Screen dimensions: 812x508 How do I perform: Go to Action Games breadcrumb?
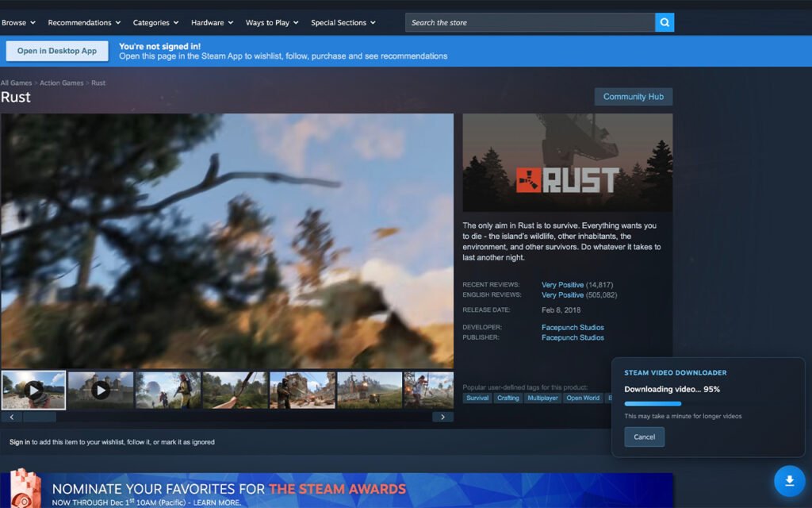tap(62, 83)
